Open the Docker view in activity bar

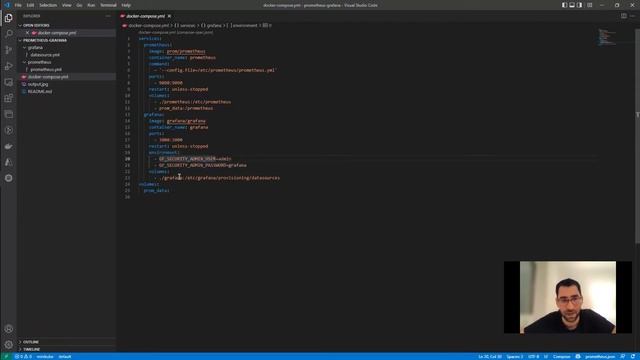pyautogui.click(x=9, y=146)
